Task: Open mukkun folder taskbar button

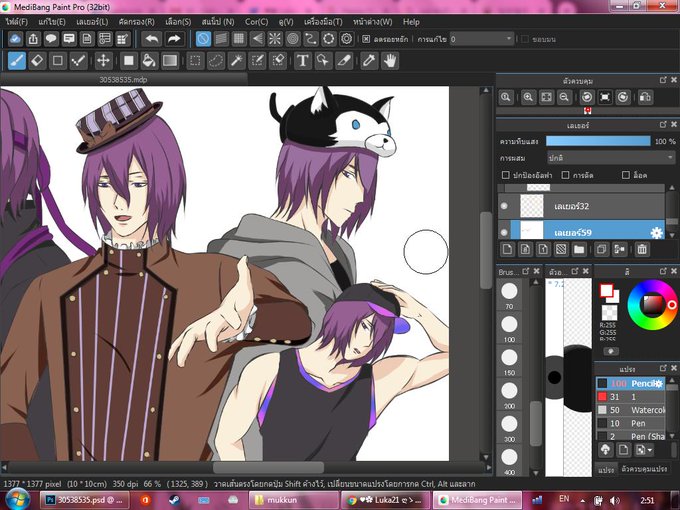Action: [294, 500]
